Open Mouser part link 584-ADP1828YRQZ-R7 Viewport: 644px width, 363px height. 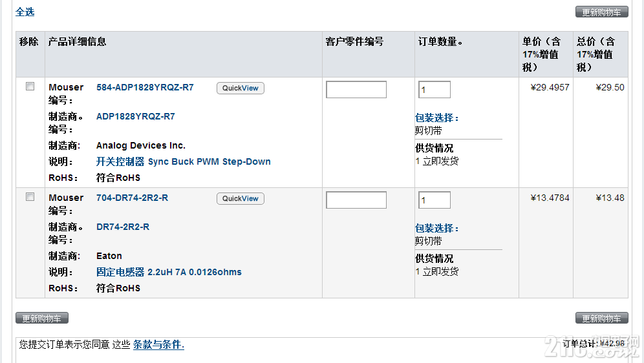pos(145,87)
